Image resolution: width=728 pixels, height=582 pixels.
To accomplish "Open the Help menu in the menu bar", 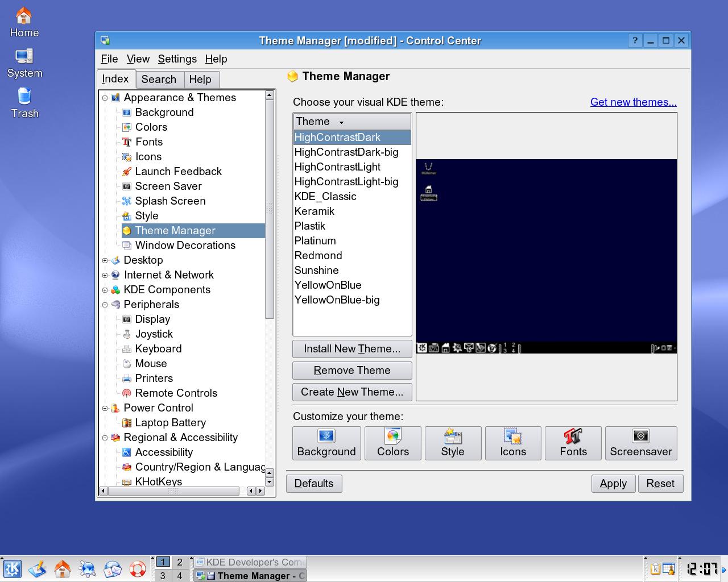I will click(x=216, y=59).
